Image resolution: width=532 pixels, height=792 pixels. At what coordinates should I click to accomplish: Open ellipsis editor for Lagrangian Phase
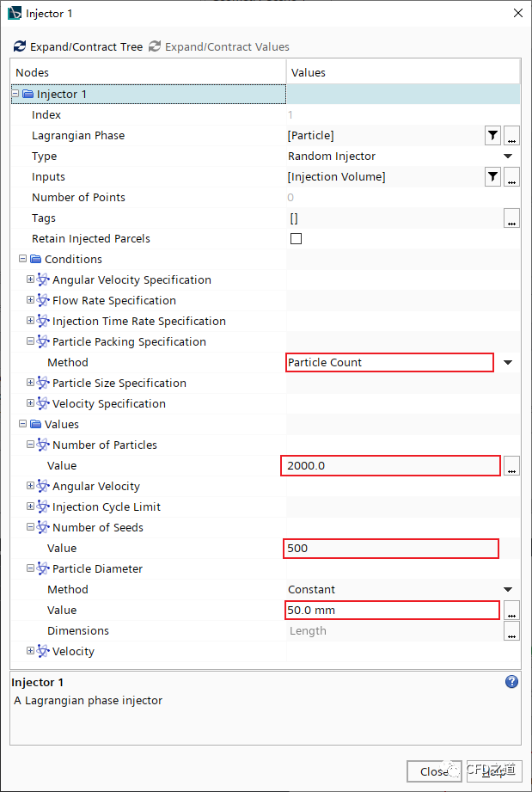[x=512, y=135]
